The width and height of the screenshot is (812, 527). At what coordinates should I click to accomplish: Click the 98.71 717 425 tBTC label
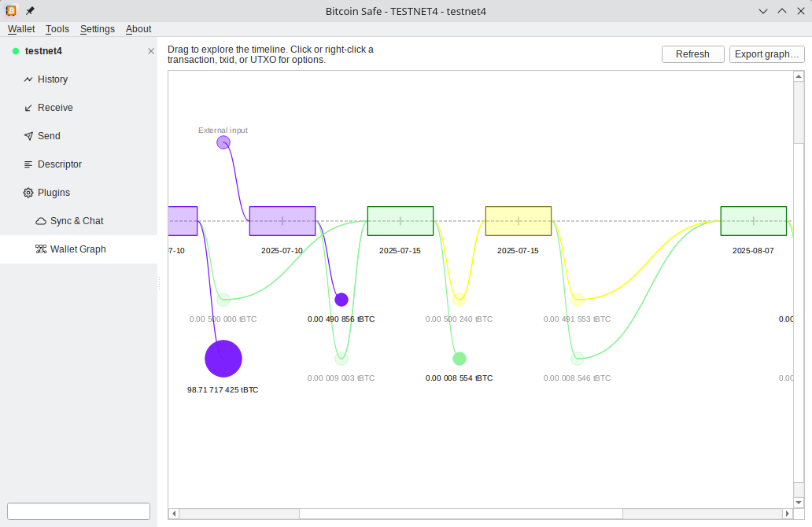coord(223,390)
